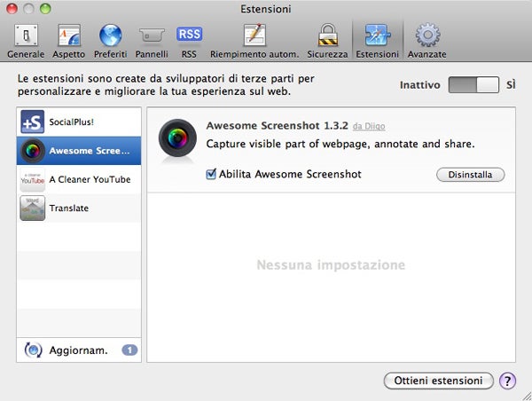
Task: Open the RSS preferences pane
Action: pos(189,40)
